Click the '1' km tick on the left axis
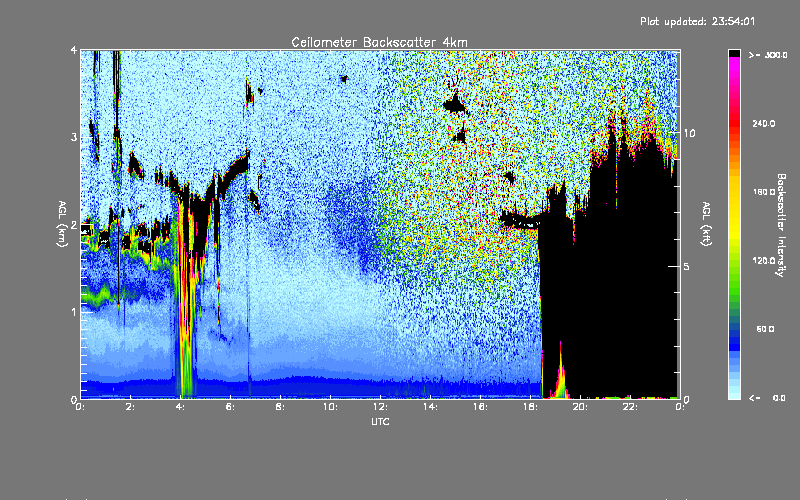Screen dimensions: 800x500 tap(74, 312)
